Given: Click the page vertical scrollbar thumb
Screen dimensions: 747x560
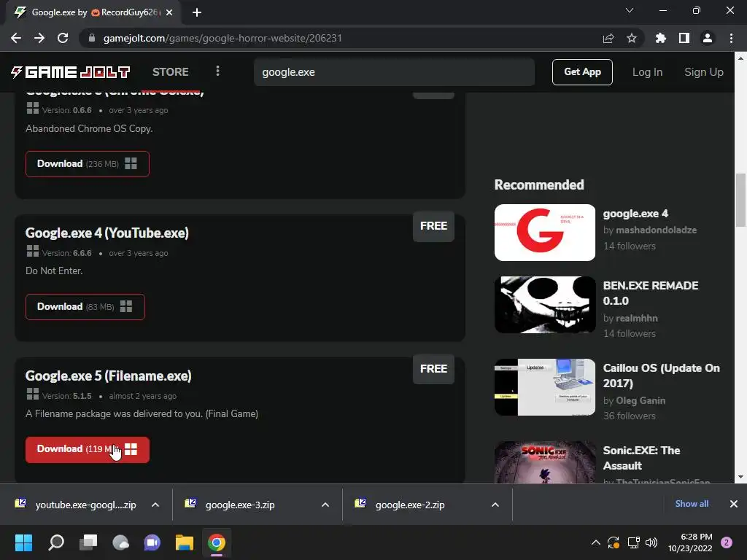Looking at the screenshot, I should coord(740,201).
